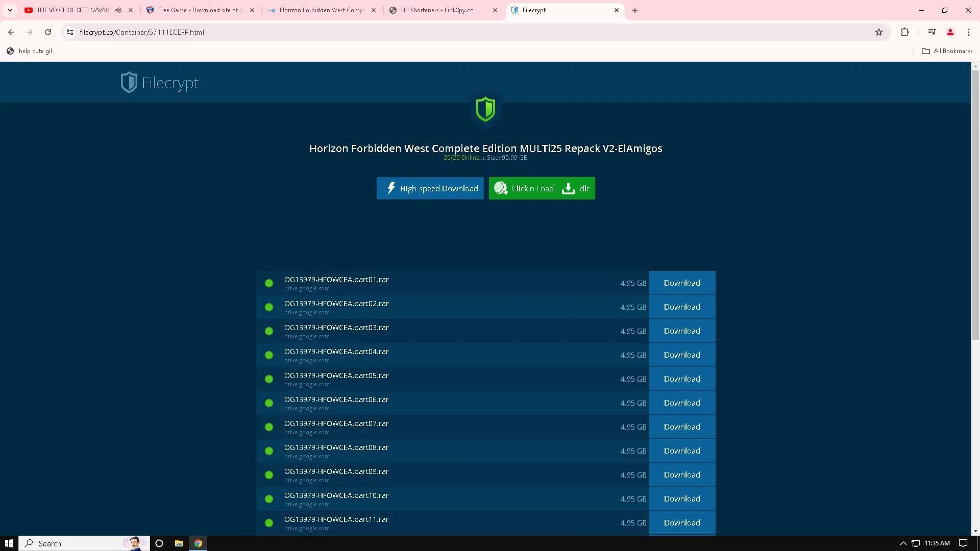Open the tab search dropdown
This screenshot has height=551, width=980.
point(10,10)
